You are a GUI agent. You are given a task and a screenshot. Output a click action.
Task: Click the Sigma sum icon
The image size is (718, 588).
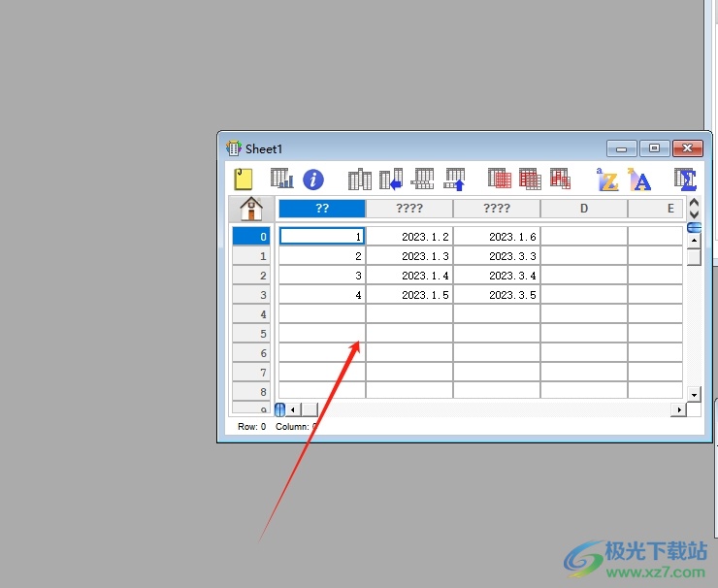pos(686,179)
